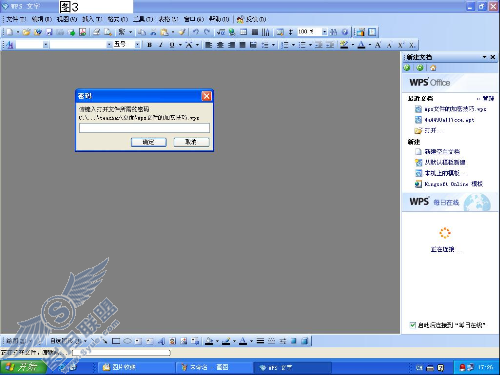Toggle Justify alignment button
Viewport: 500px width, 375px height.
coord(242,45)
